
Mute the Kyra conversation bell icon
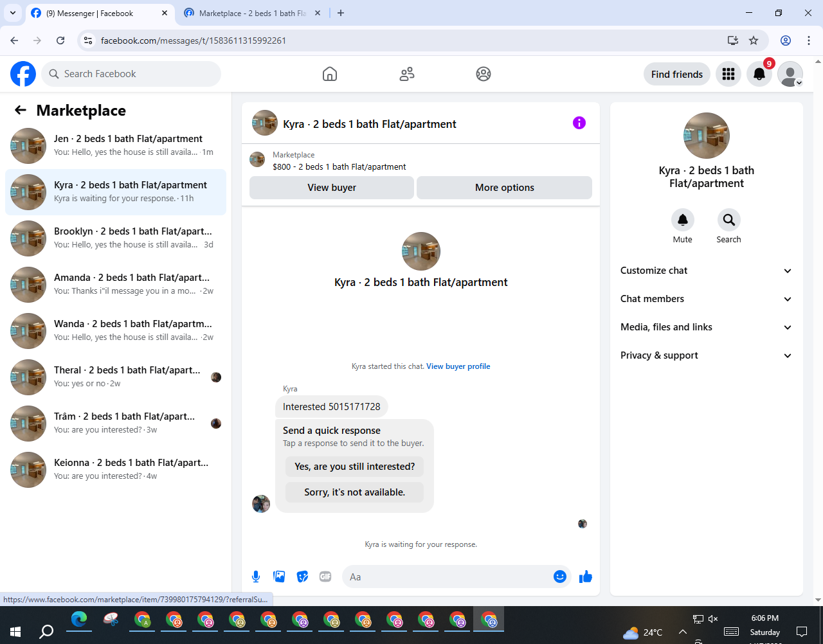683,220
